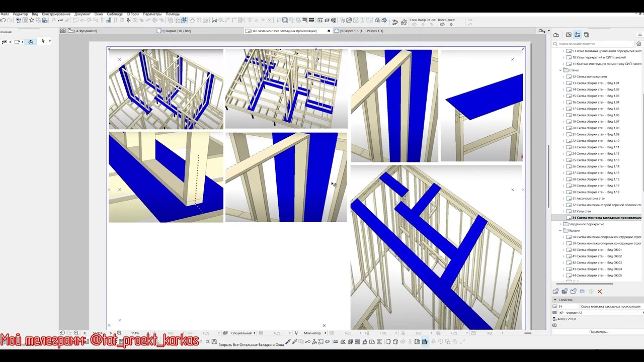The image size is (644, 362).
Task: Collapse the Кровля folder
Action: pos(560,230)
